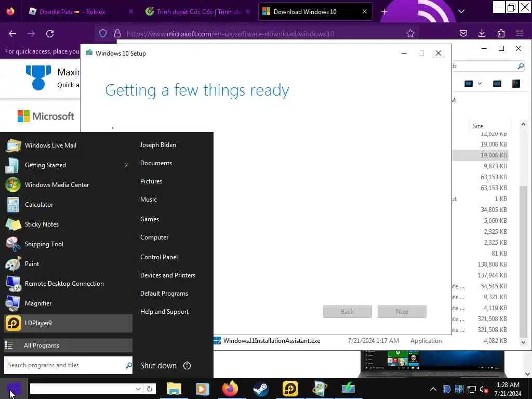532x399 pixels.
Task: Launch LDPlayer9 from Start menu
Action: (x=68, y=323)
